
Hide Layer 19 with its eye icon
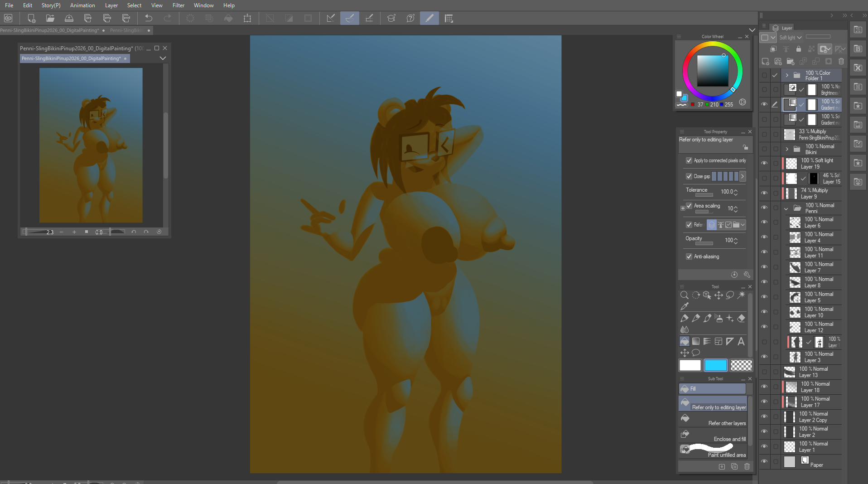pyautogui.click(x=764, y=163)
